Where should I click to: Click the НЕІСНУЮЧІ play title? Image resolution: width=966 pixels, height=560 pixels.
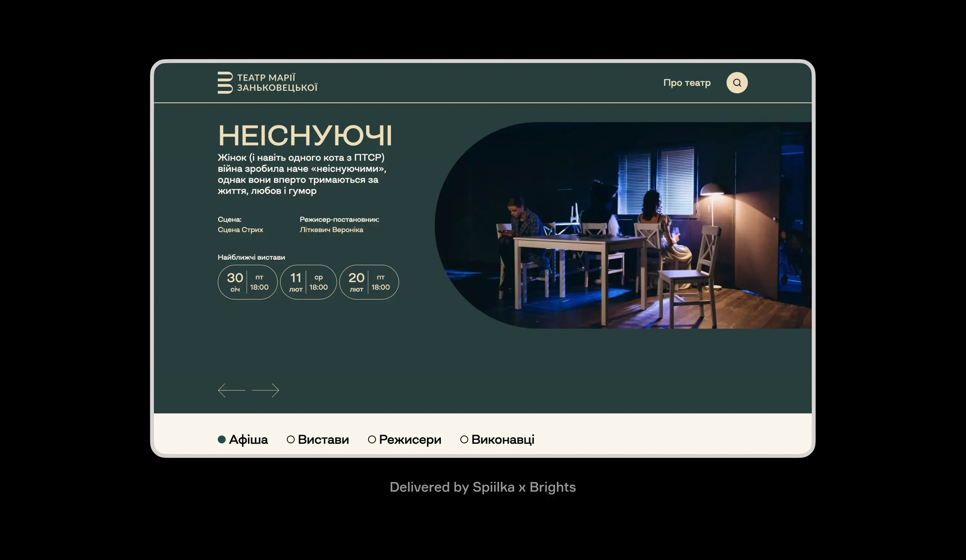[x=305, y=135]
